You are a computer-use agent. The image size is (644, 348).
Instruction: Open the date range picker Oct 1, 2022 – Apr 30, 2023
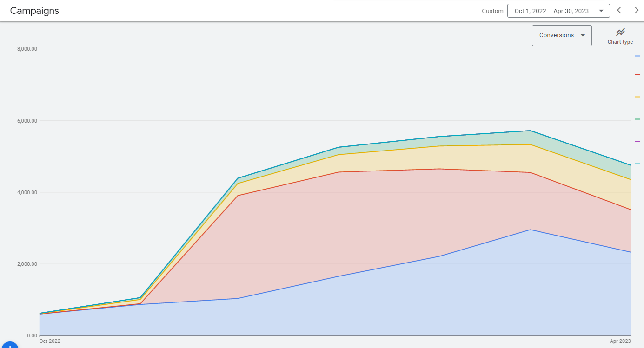pos(558,11)
